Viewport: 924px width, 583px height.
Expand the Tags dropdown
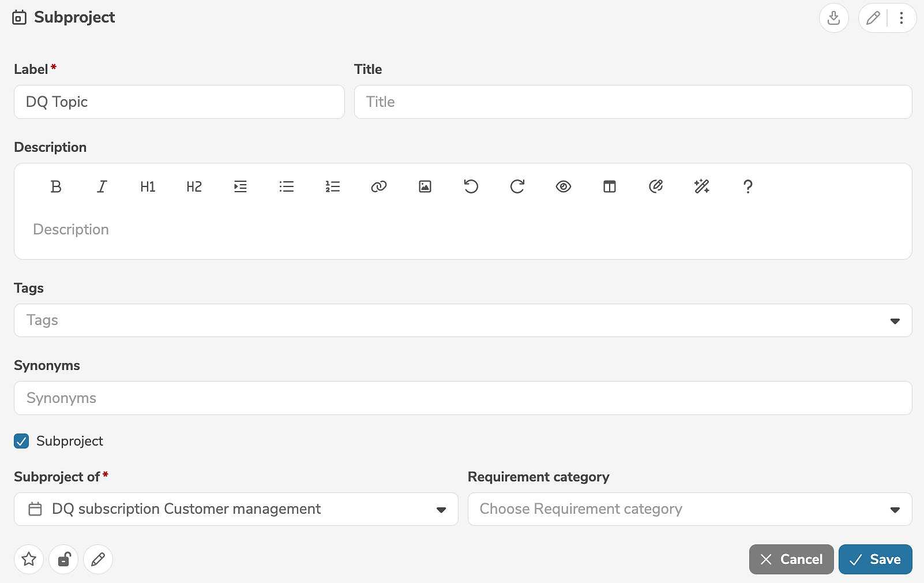click(895, 321)
